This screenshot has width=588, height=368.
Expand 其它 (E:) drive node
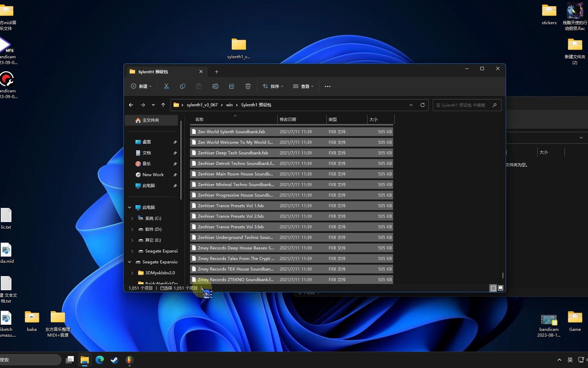tap(132, 240)
